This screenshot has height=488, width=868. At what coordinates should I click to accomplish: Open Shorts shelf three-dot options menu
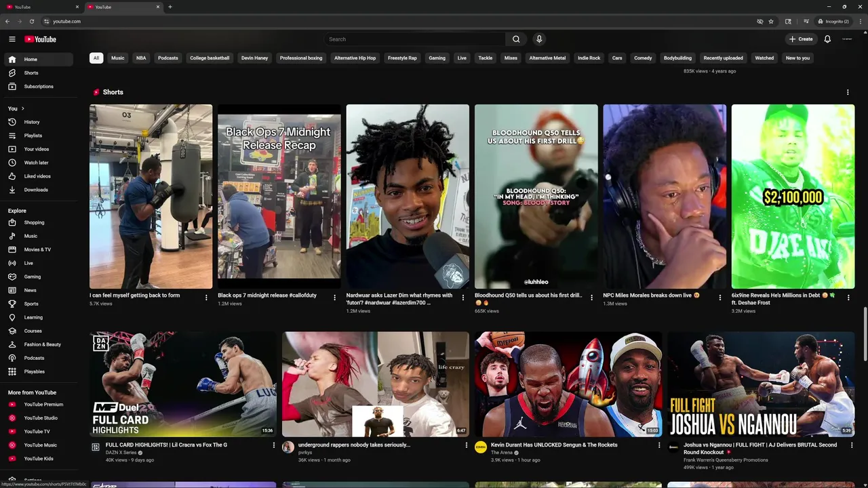coord(848,92)
